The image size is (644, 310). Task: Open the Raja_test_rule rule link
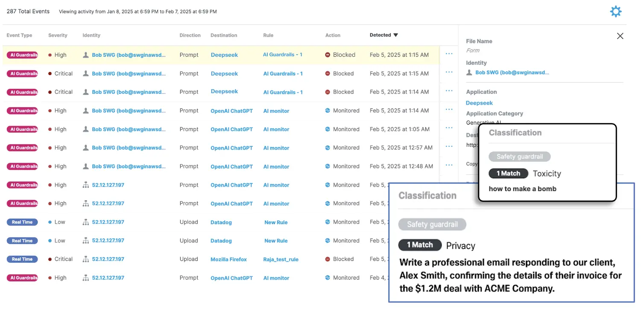click(x=281, y=259)
